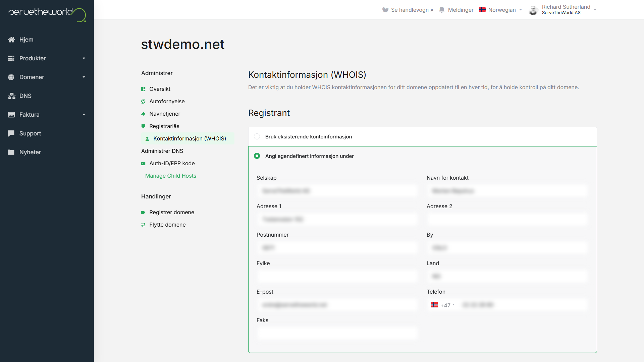Viewport: 644px width, 362px height.
Task: Click the Support chat icon
Action: [x=11, y=133]
